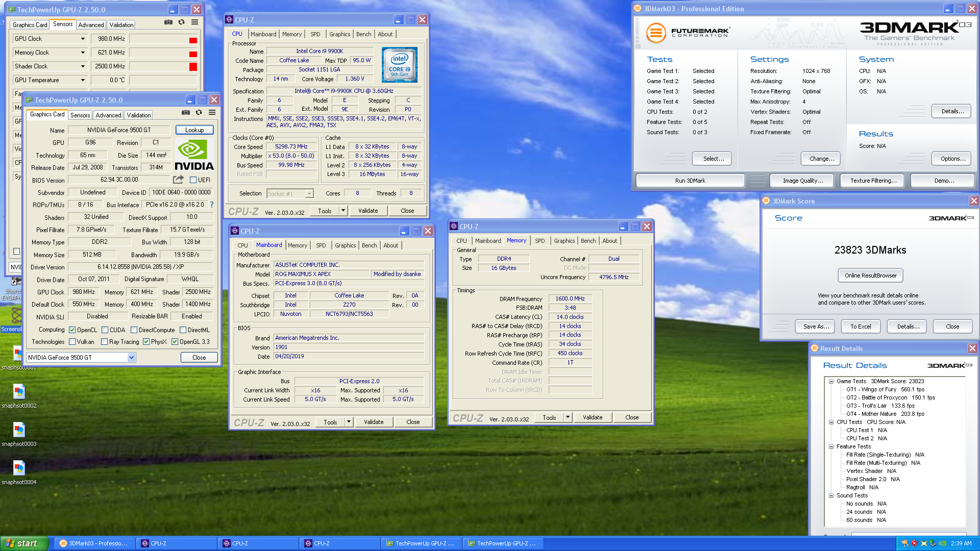
Task: Toggle the DirectML checkbox
Action: coord(183,330)
